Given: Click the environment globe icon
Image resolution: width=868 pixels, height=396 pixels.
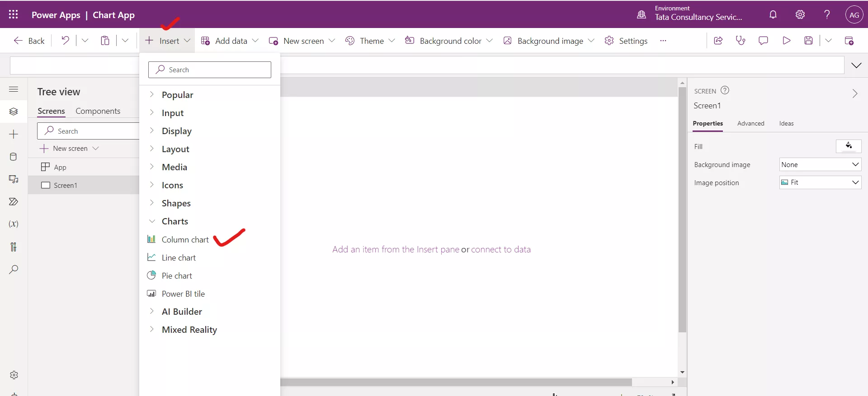Looking at the screenshot, I should pos(642,14).
